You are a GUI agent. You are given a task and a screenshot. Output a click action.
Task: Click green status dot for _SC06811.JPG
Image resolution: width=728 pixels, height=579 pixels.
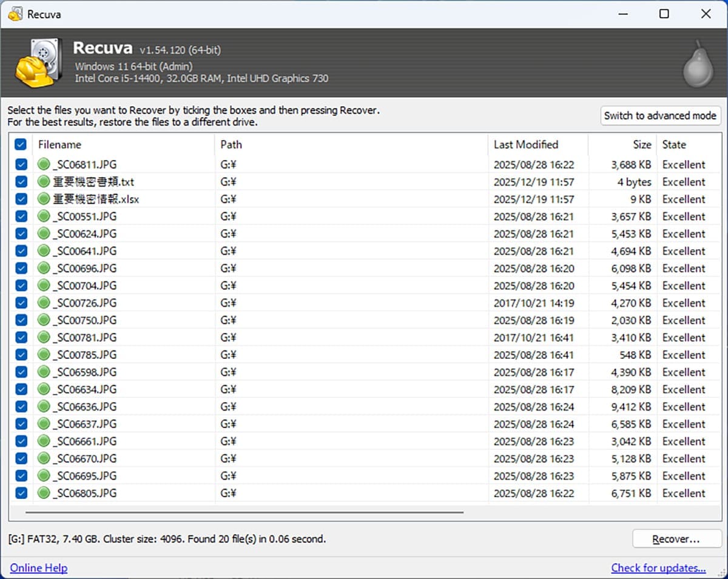(44, 164)
